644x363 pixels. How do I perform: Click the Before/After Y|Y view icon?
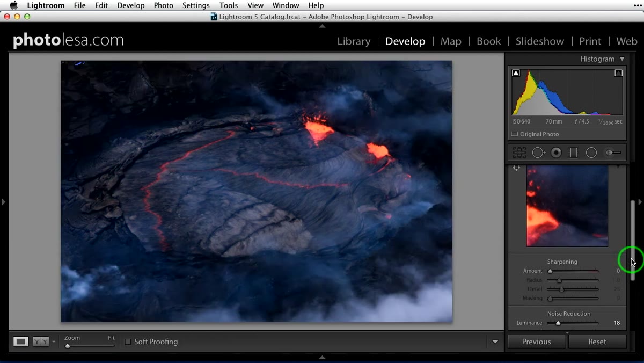coord(41,342)
